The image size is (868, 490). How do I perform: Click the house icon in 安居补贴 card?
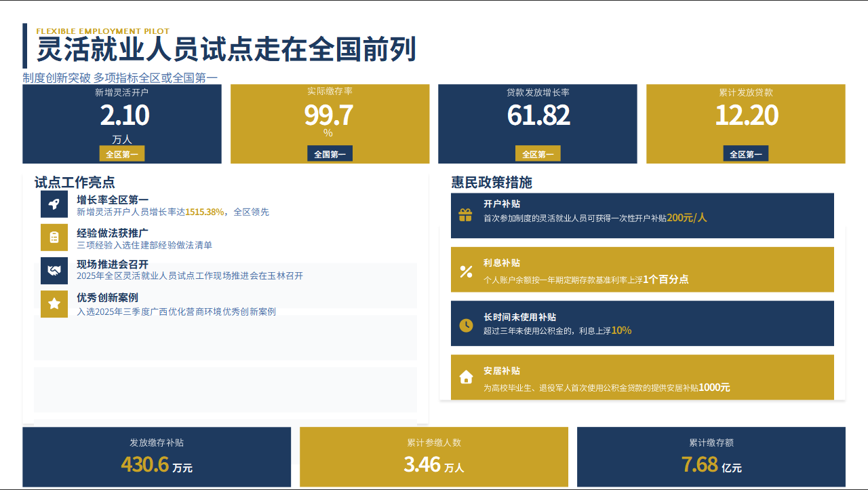point(466,377)
